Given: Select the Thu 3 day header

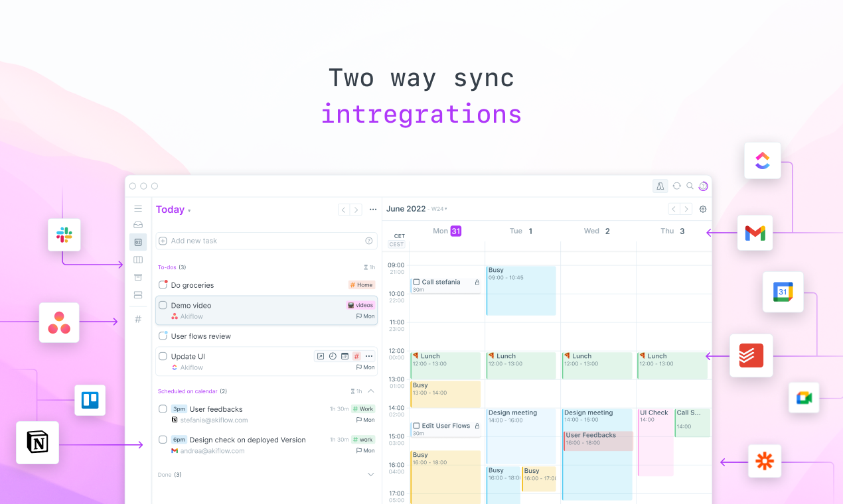Looking at the screenshot, I should pyautogui.click(x=672, y=231).
